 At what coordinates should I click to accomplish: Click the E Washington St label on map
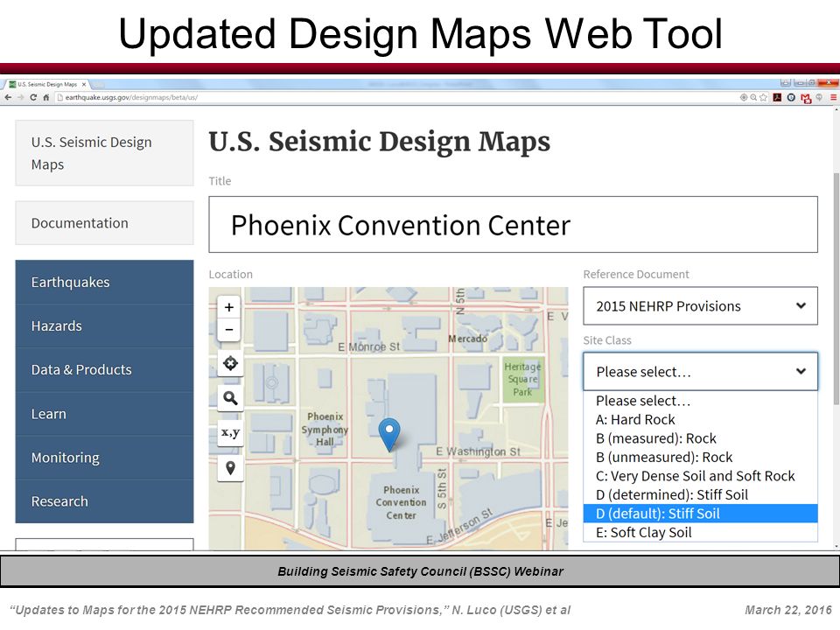tap(478, 451)
